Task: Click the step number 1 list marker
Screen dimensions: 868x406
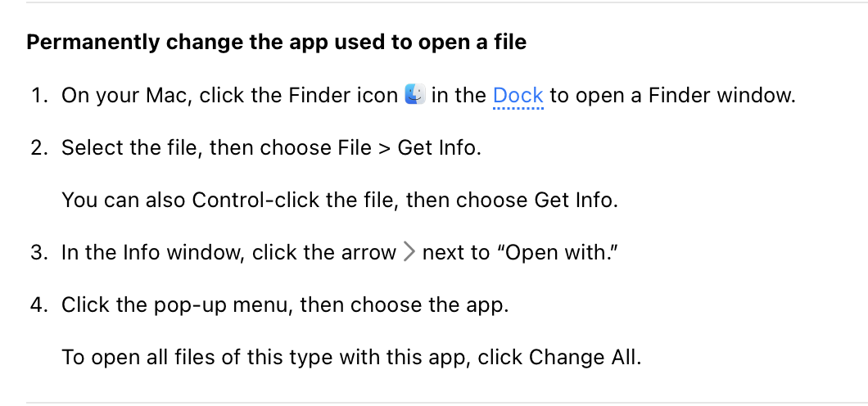Action: click(x=39, y=96)
